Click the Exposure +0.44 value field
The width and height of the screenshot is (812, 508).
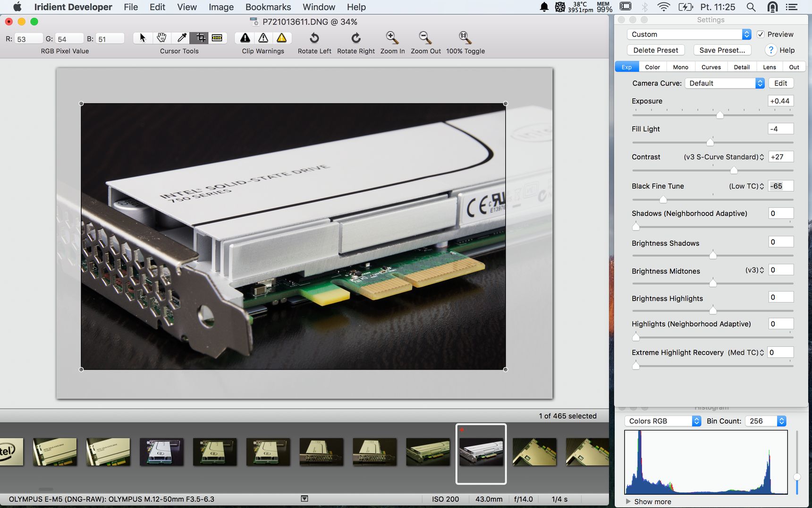(781, 101)
